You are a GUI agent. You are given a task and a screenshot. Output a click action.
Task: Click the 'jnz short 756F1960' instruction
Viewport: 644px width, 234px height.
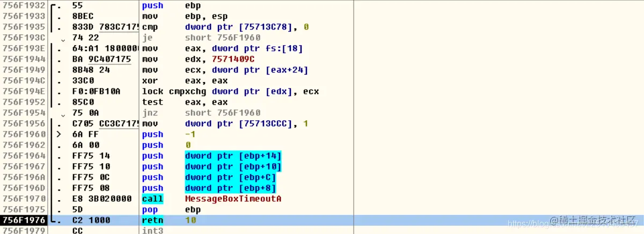click(201, 113)
